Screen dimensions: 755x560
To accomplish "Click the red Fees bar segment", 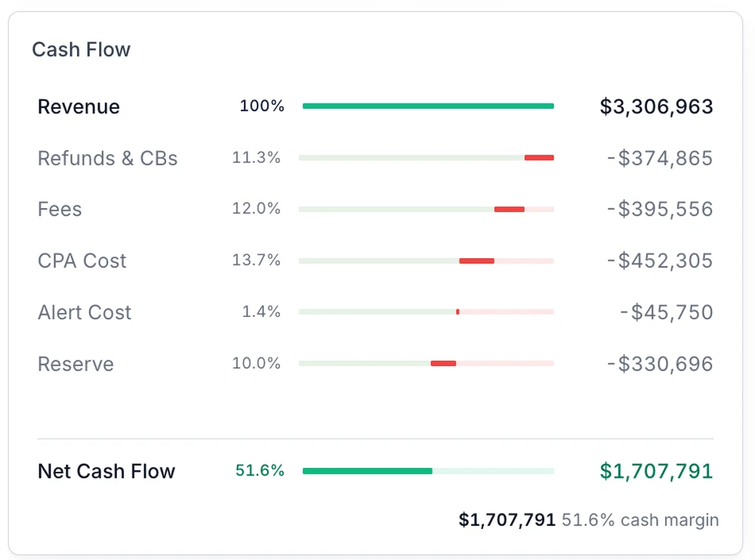I will [x=510, y=209].
